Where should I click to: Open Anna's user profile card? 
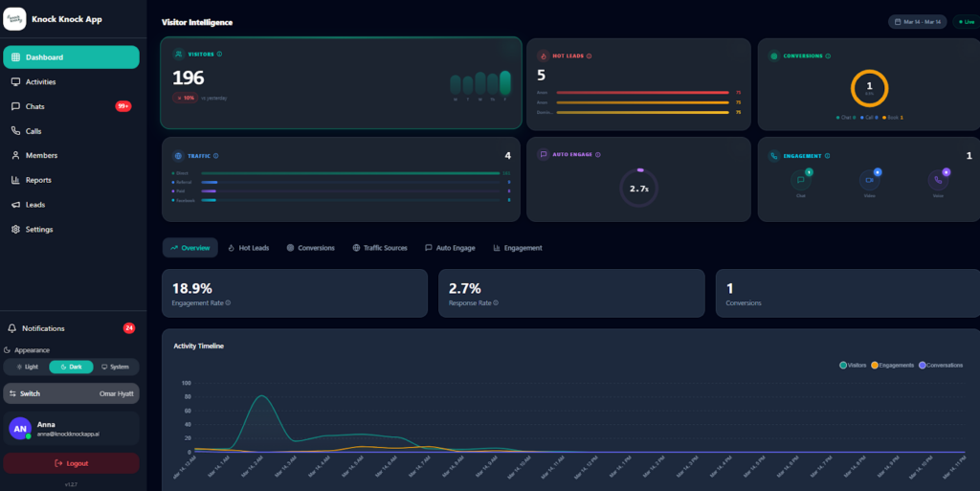click(72, 429)
